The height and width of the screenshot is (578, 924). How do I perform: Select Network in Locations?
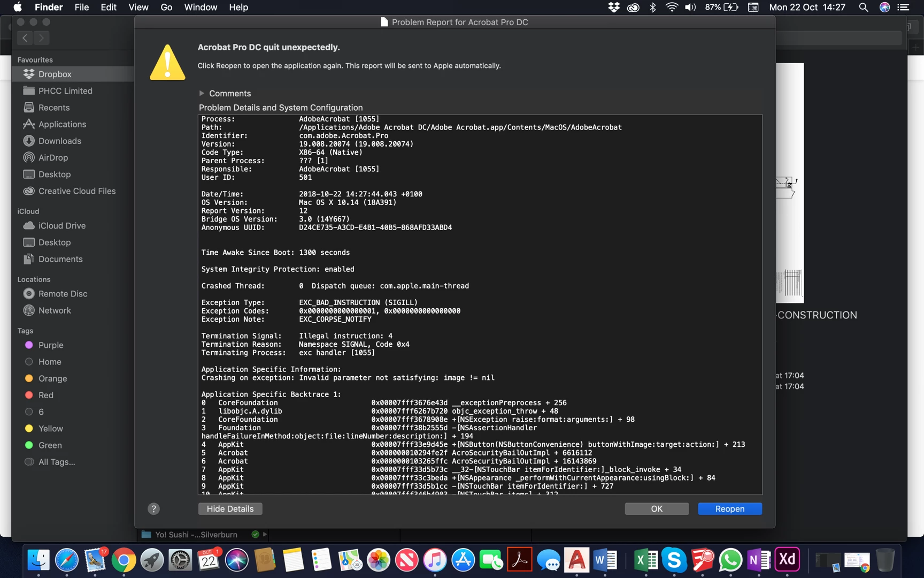[73, 310]
